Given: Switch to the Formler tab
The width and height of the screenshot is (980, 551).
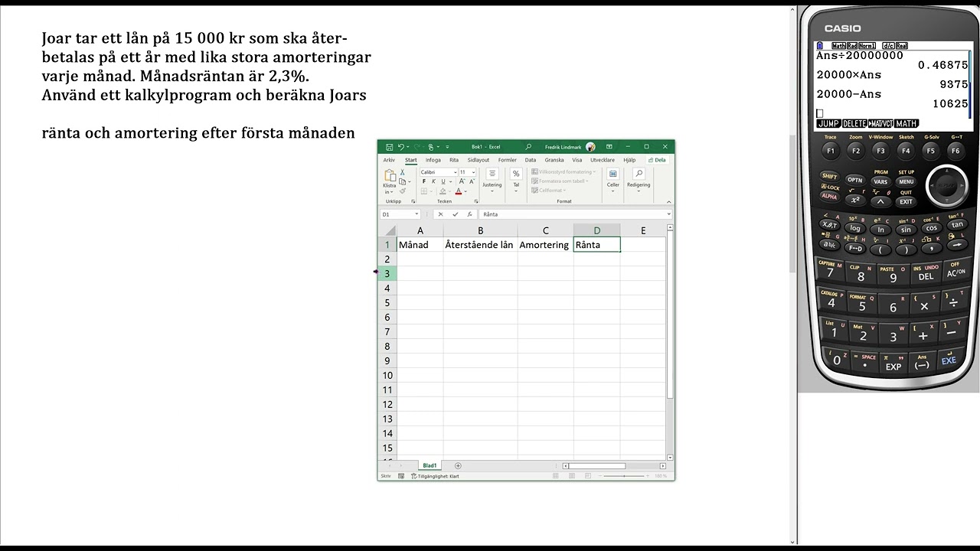Looking at the screenshot, I should coord(507,160).
